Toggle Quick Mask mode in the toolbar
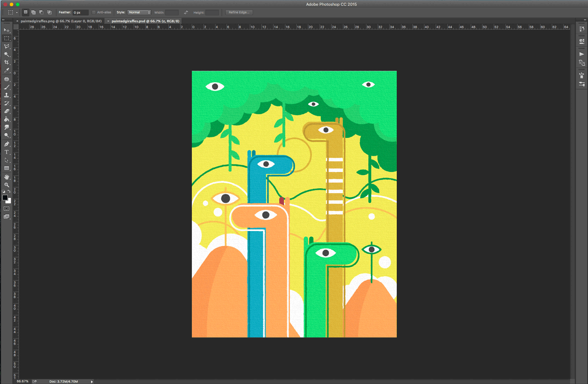Viewport: 588px width, 384px height. pyautogui.click(x=7, y=208)
